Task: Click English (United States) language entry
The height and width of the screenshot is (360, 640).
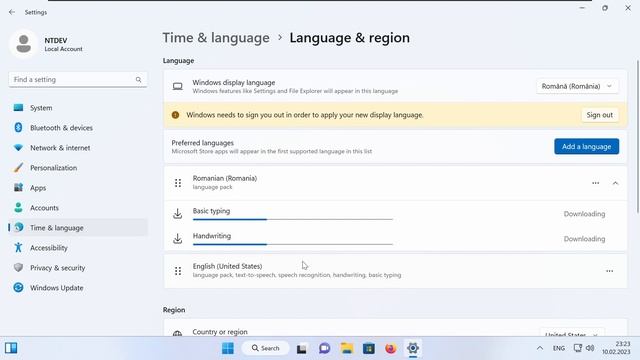Action: click(395, 271)
